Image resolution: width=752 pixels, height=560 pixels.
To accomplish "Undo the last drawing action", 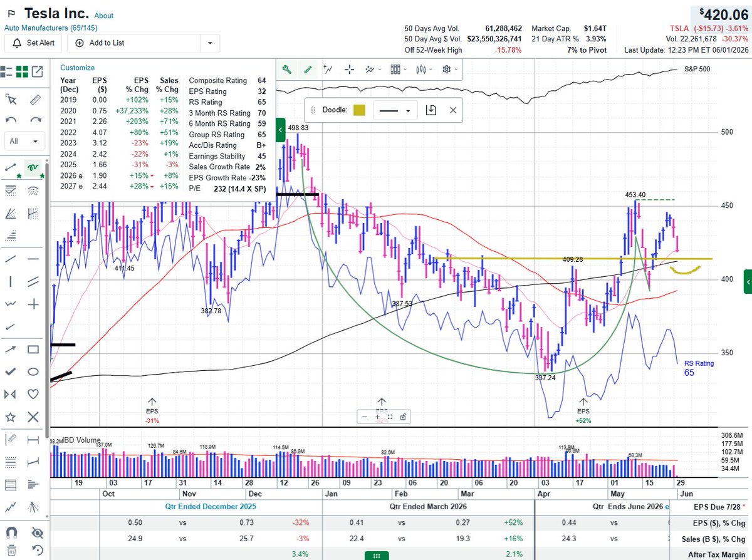I will (11, 120).
